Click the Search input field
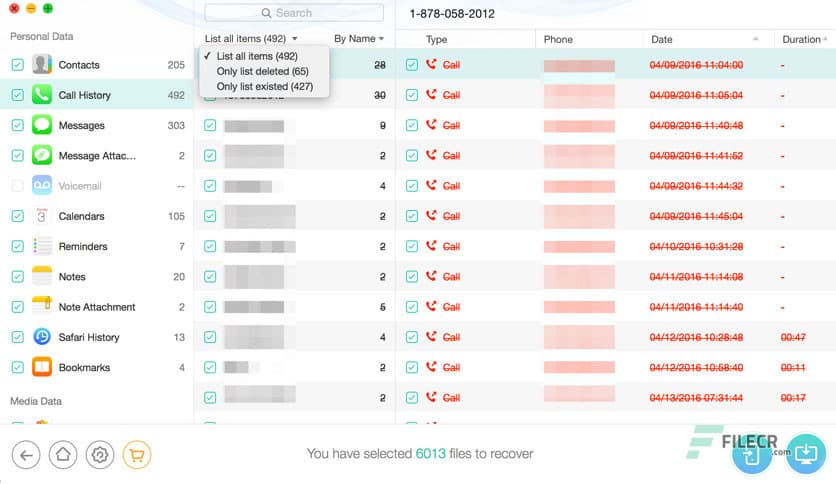 [x=294, y=13]
